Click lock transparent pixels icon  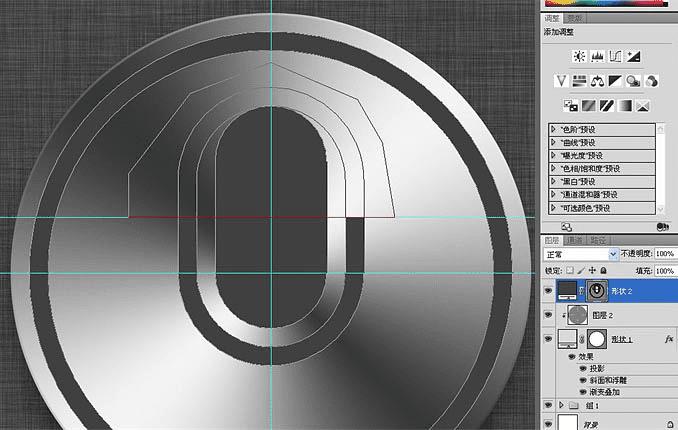click(570, 270)
